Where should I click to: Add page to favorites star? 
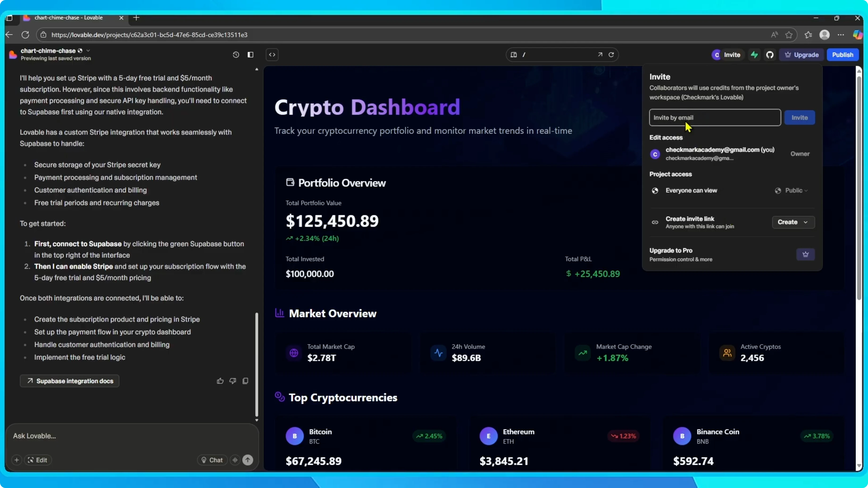click(x=789, y=35)
